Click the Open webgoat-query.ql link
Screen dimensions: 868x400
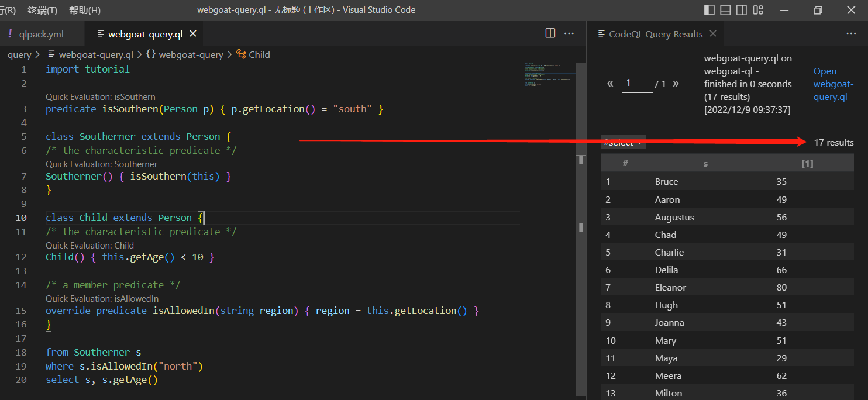833,84
